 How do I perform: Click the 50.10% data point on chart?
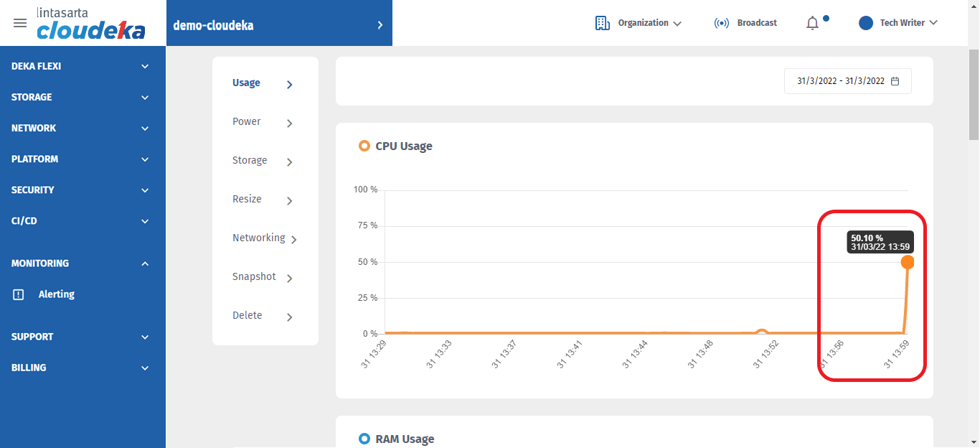point(908,262)
